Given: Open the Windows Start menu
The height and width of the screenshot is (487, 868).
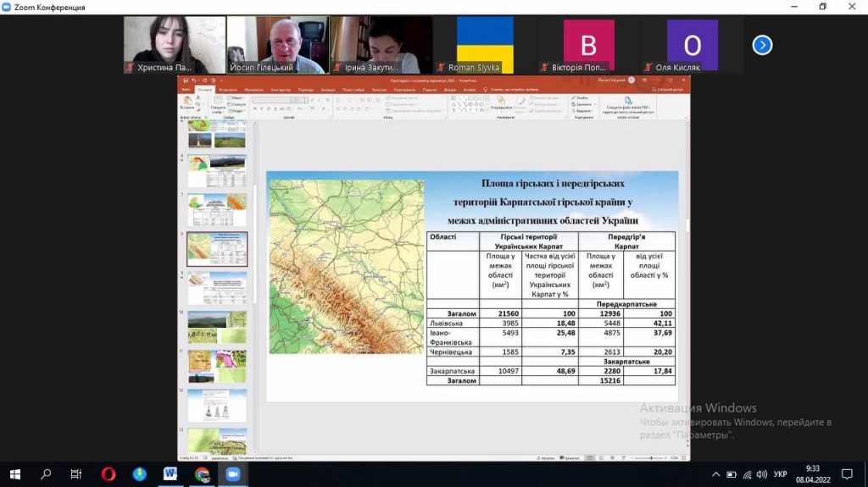Looking at the screenshot, I should [14, 473].
